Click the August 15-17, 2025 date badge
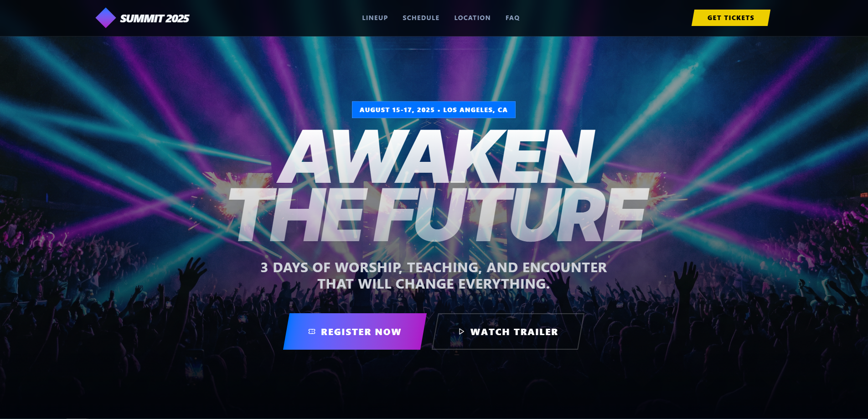 click(434, 110)
